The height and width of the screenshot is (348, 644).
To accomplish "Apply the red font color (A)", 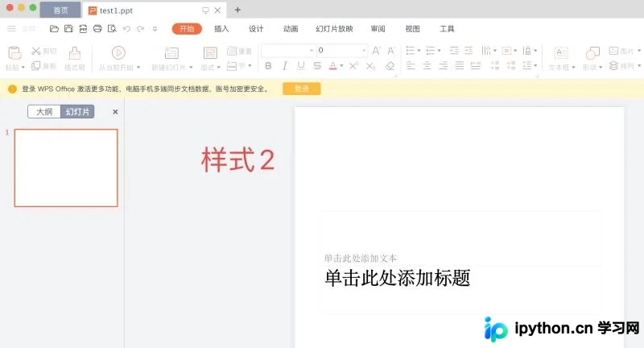I will pyautogui.click(x=332, y=66).
